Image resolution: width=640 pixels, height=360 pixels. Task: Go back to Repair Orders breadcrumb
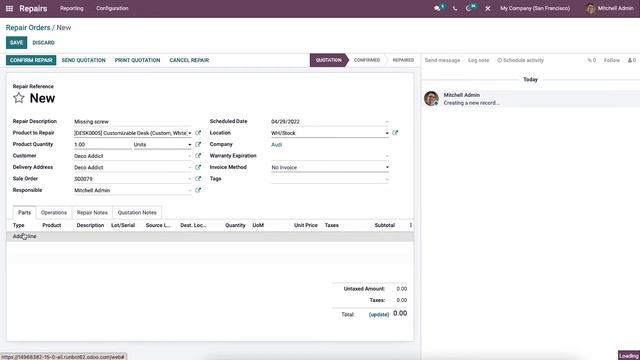tap(28, 27)
